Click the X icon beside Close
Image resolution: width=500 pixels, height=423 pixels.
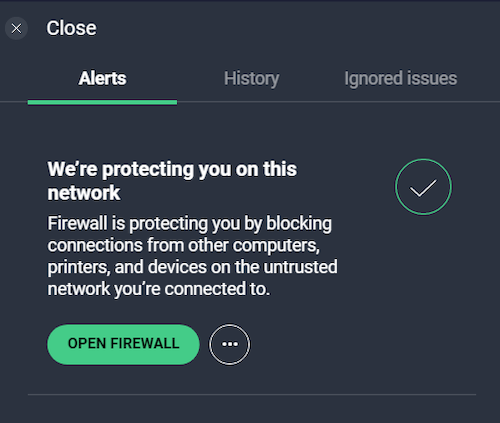pos(16,28)
